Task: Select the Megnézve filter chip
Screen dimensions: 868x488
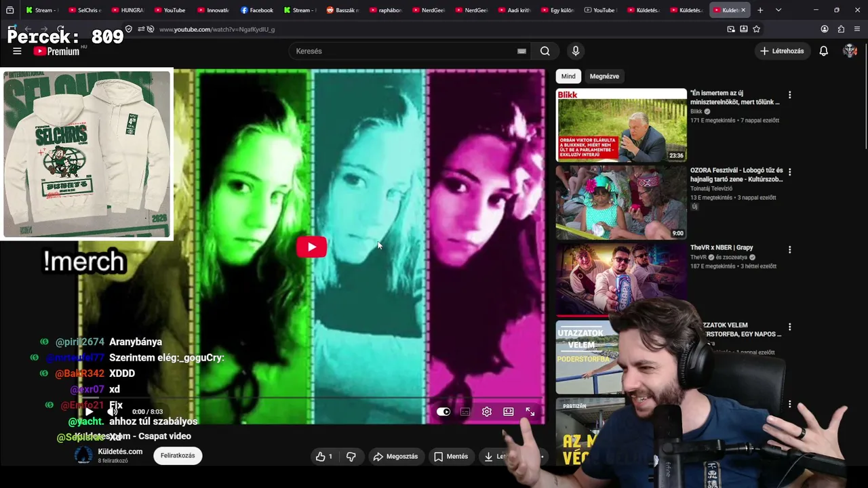Action: coord(604,76)
